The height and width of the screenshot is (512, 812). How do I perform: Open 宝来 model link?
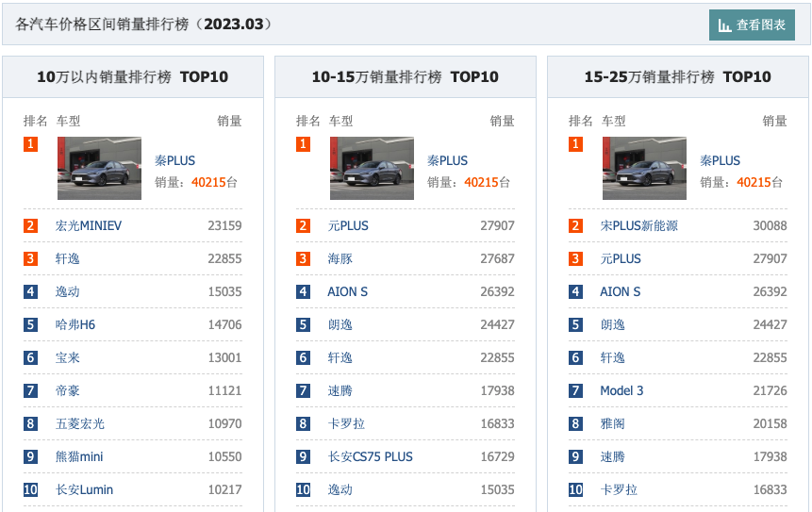67,357
